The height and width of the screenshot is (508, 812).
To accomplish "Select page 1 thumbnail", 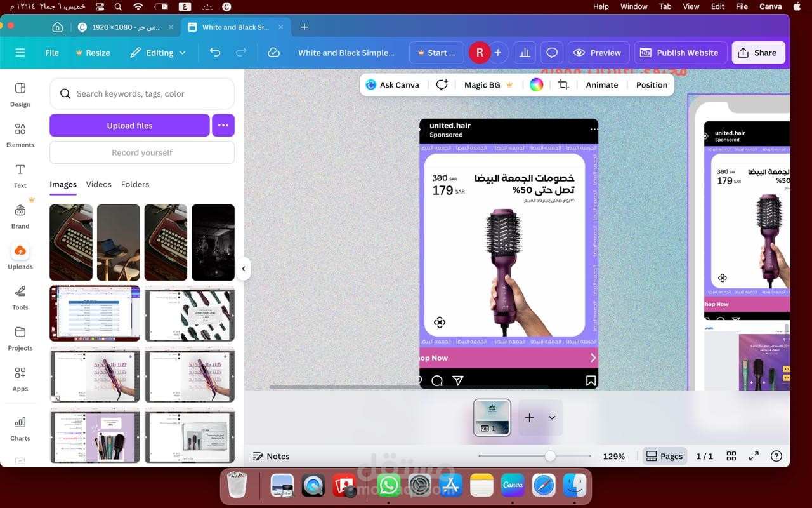I will click(x=492, y=417).
